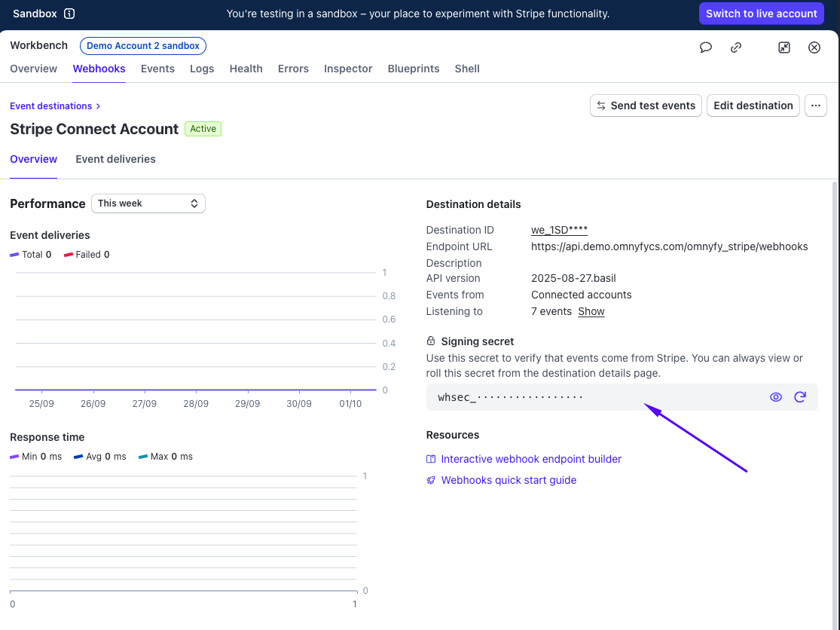Open the Inspector tab in Workbench
The image size is (840, 630).
tap(348, 69)
